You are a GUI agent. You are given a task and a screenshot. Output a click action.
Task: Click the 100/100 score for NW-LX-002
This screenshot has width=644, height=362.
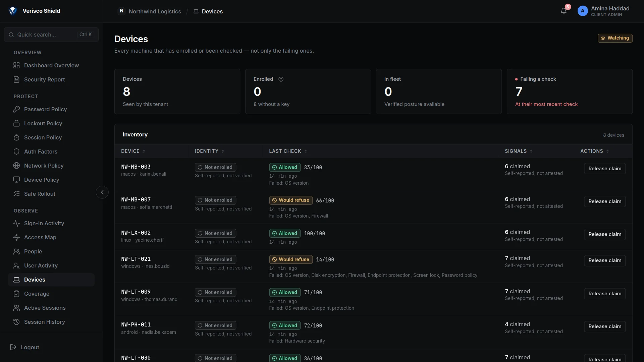click(314, 233)
